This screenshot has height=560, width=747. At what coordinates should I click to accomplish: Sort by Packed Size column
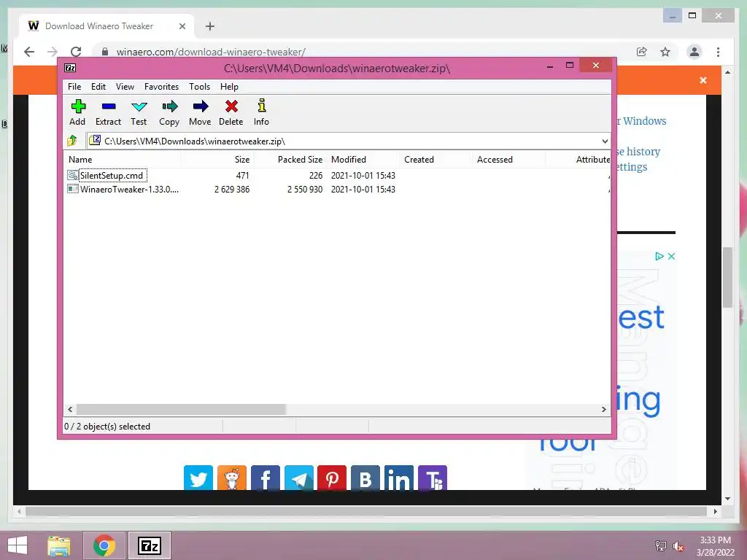290,160
